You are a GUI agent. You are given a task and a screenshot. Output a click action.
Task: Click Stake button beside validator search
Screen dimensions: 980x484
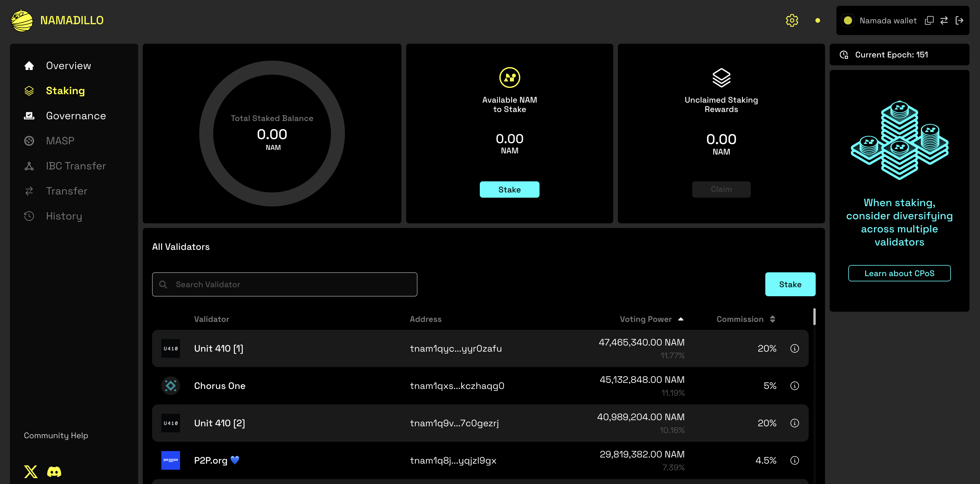(x=790, y=285)
